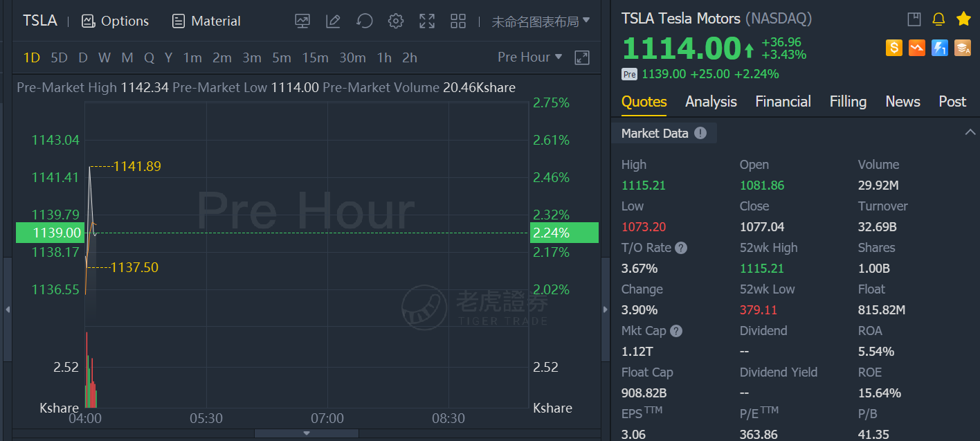The height and width of the screenshot is (441, 980).
Task: Collapse left panel via the left-edge arrow
Action: tap(8, 309)
